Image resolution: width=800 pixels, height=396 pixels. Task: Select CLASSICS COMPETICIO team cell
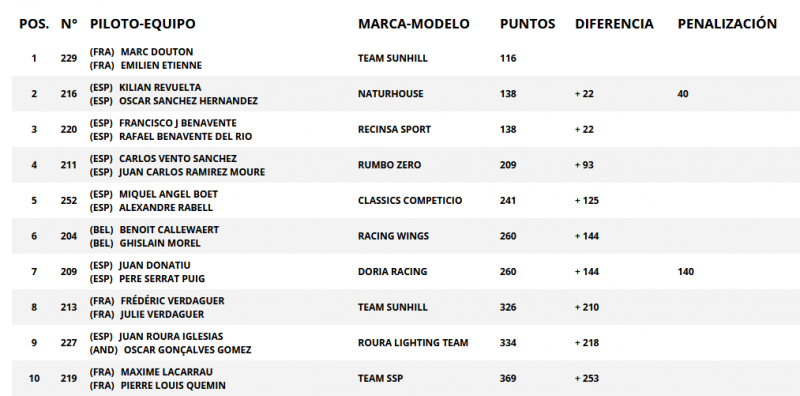pyautogui.click(x=410, y=201)
